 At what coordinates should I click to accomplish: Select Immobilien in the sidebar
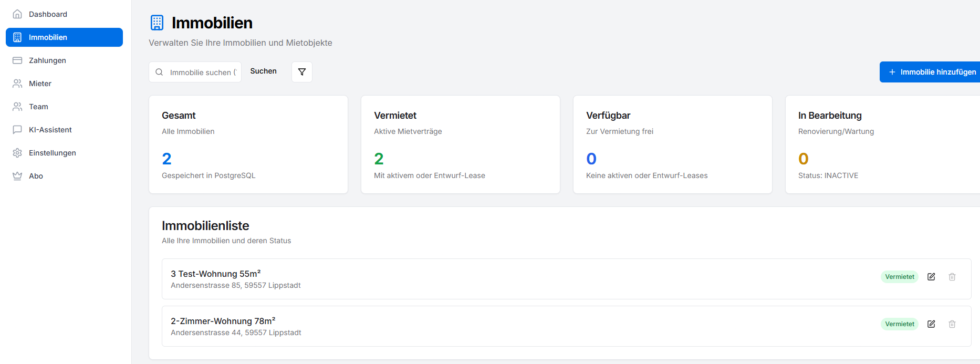[x=64, y=37]
